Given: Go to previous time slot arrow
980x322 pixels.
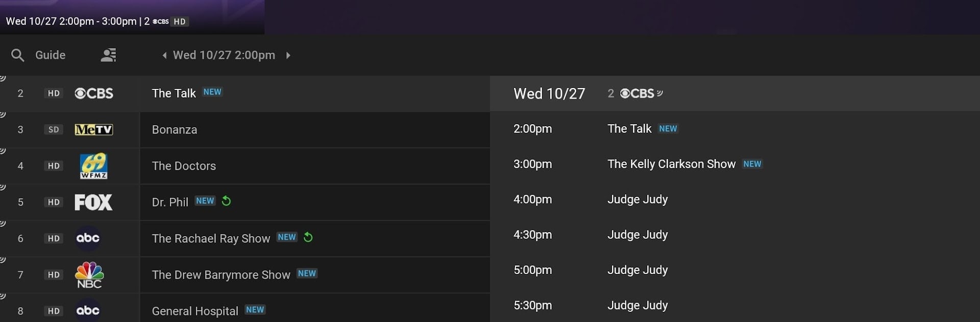Looking at the screenshot, I should pyautogui.click(x=164, y=55).
